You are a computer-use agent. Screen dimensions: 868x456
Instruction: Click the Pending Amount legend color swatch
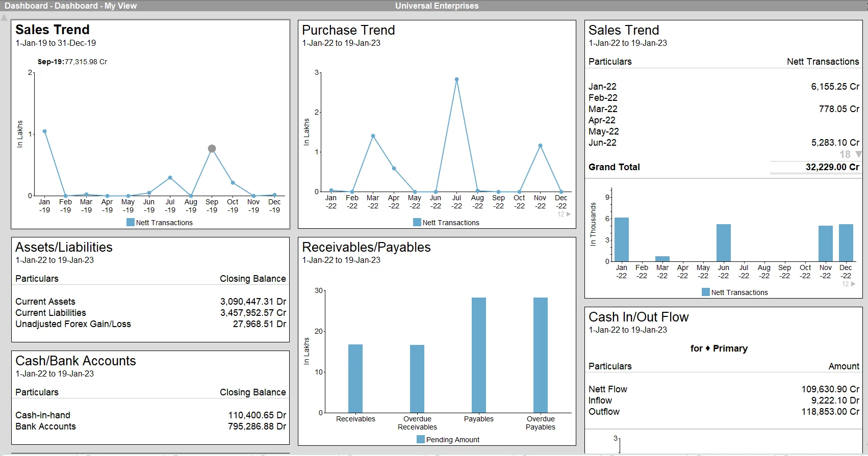[421, 439]
